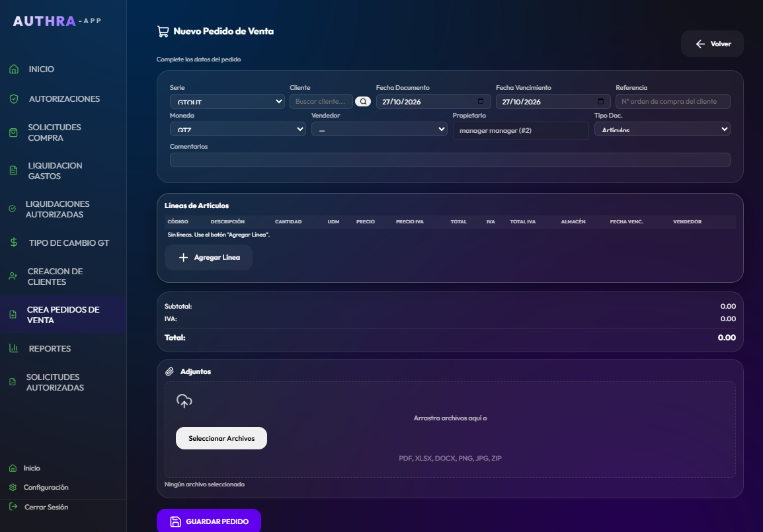The height and width of the screenshot is (532, 763).
Task: Click the shield icon beside AUTORIZACIONES
Action: click(14, 98)
